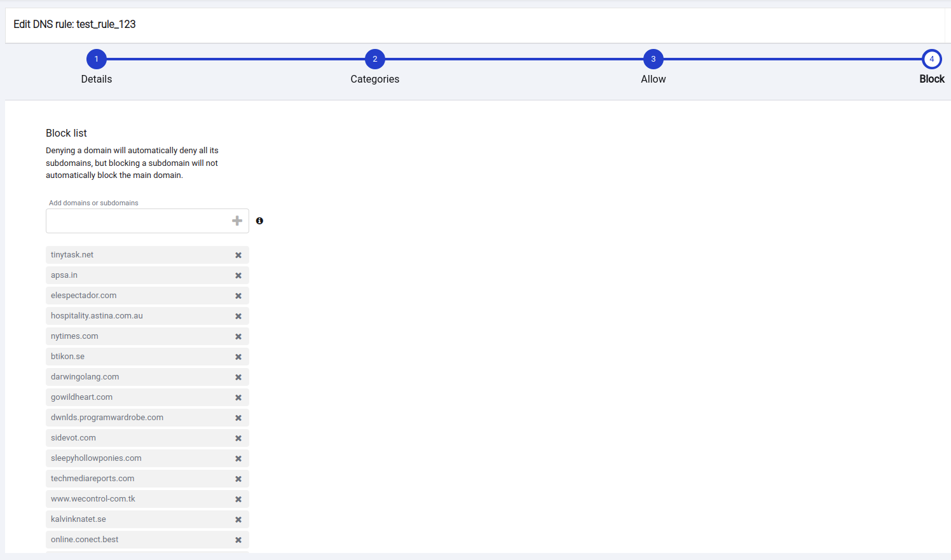Remove sleepyhollowponies.com from block list
The height and width of the screenshot is (560, 951).
pyautogui.click(x=238, y=458)
